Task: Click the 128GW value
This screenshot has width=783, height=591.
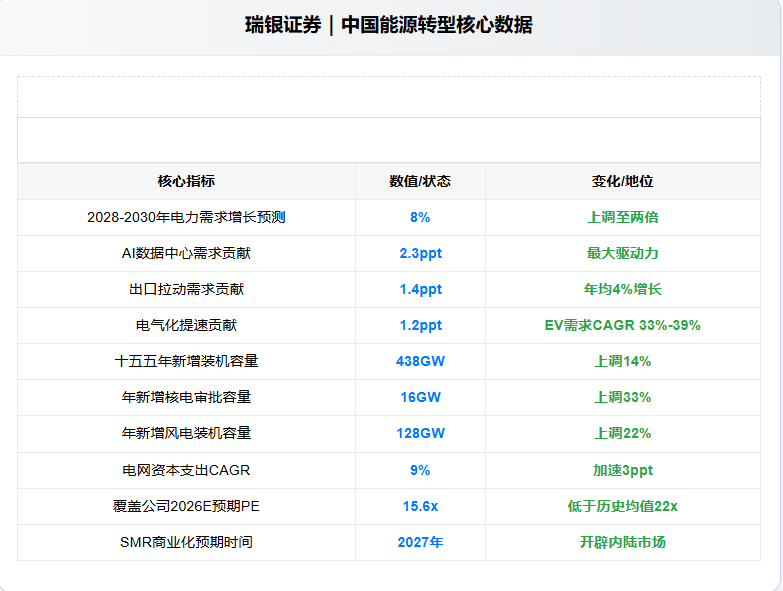Action: 420,434
